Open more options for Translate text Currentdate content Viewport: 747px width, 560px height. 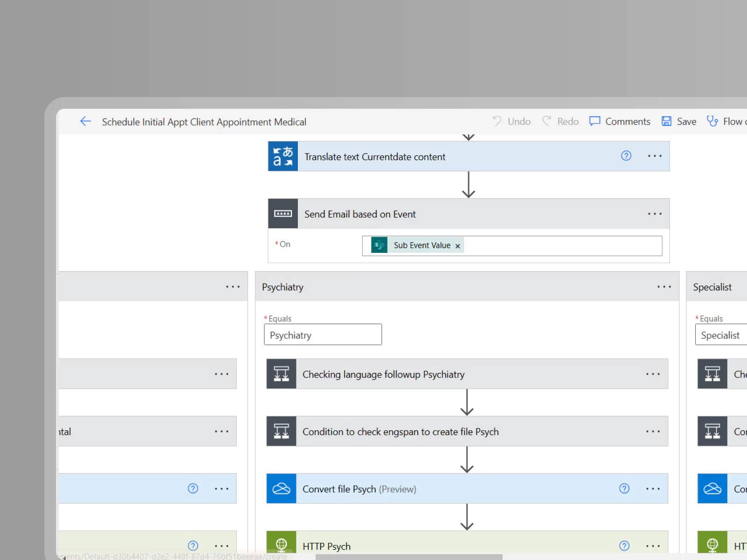click(x=655, y=156)
